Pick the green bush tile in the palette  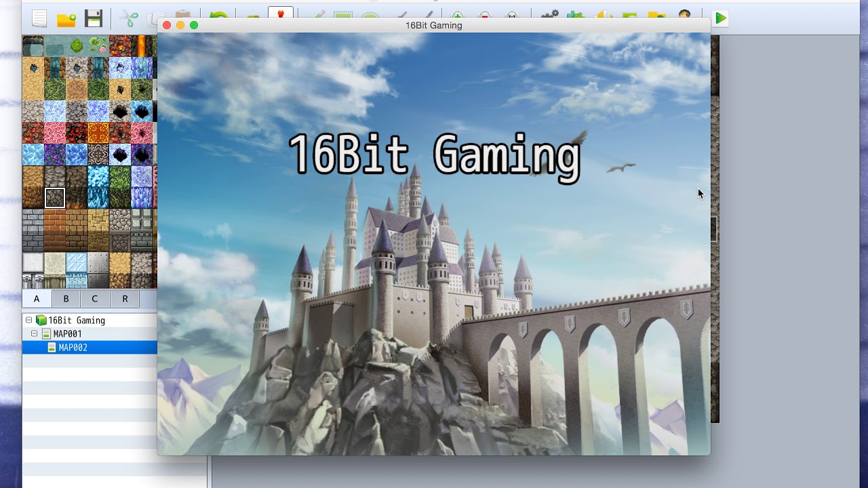click(77, 46)
